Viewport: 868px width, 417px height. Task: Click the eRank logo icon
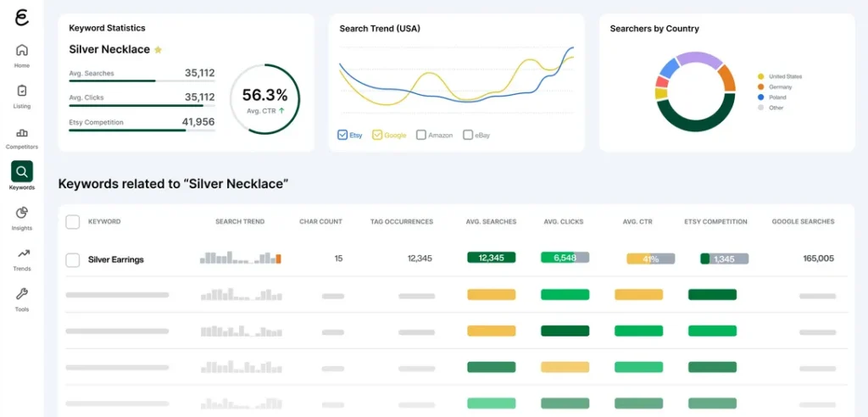click(x=21, y=17)
